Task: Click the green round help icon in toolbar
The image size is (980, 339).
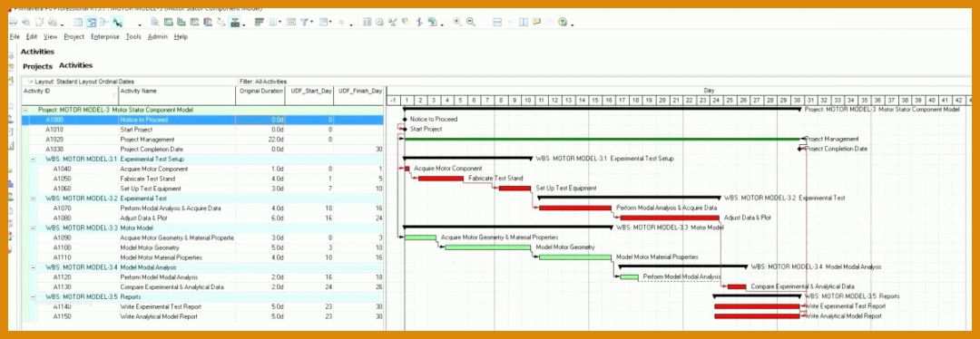Action: click(x=563, y=23)
